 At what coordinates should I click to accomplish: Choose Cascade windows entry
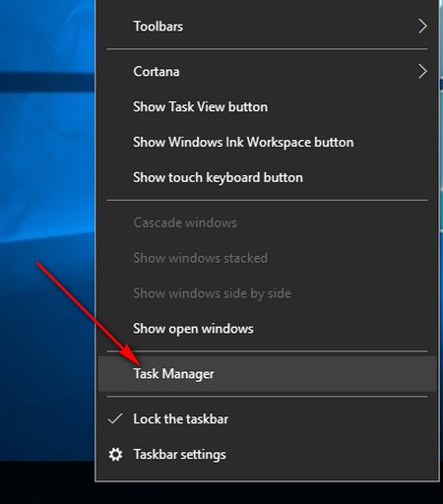(268, 222)
